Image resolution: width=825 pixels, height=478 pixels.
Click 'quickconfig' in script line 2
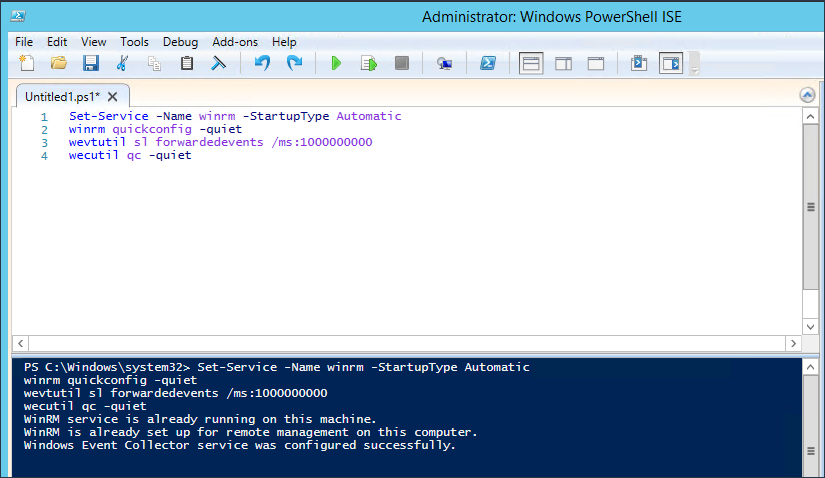pyautogui.click(x=152, y=130)
